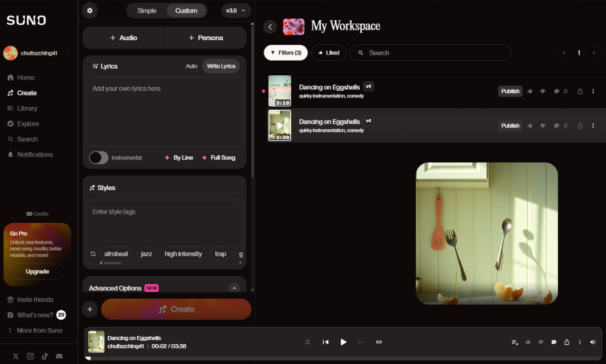The width and height of the screenshot is (606, 364).
Task: Go back using the workspace back arrow
Action: 270,27
